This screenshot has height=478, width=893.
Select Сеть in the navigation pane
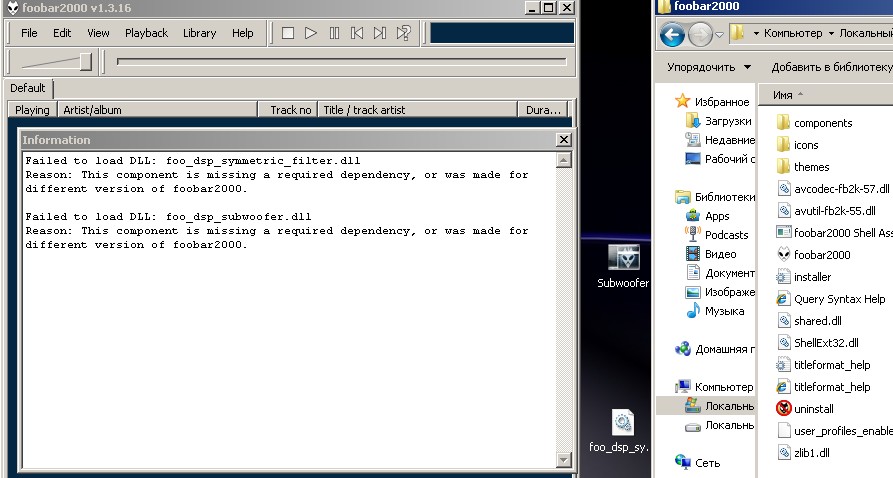coord(698,463)
